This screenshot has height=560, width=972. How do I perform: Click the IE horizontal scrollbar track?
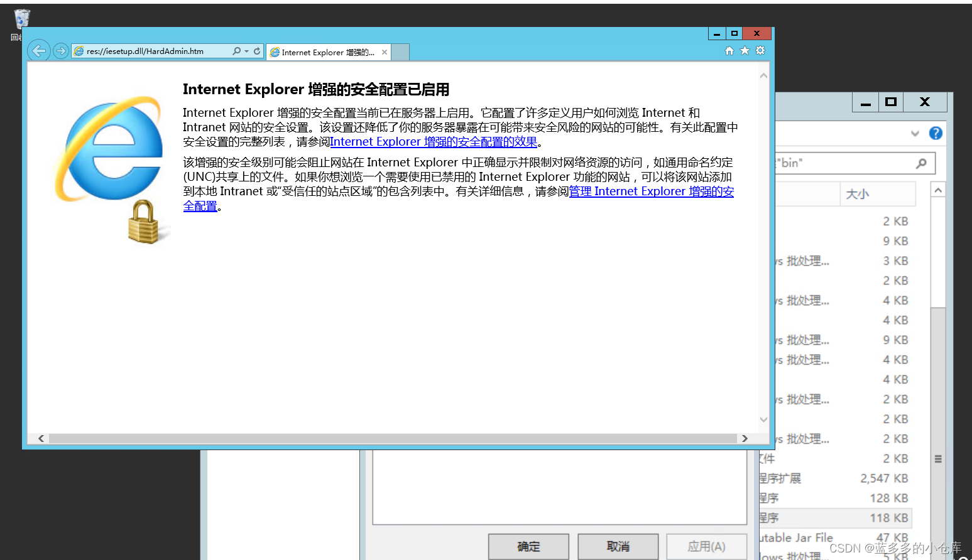393,438
